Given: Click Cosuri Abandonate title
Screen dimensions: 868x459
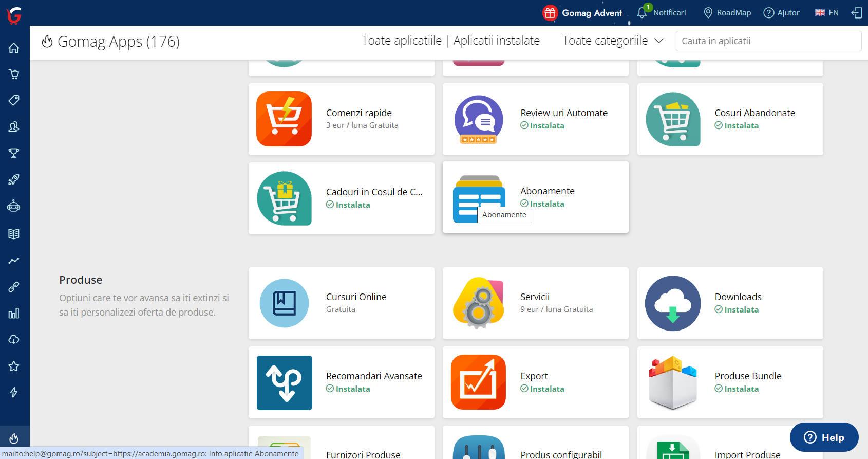Looking at the screenshot, I should tap(754, 113).
